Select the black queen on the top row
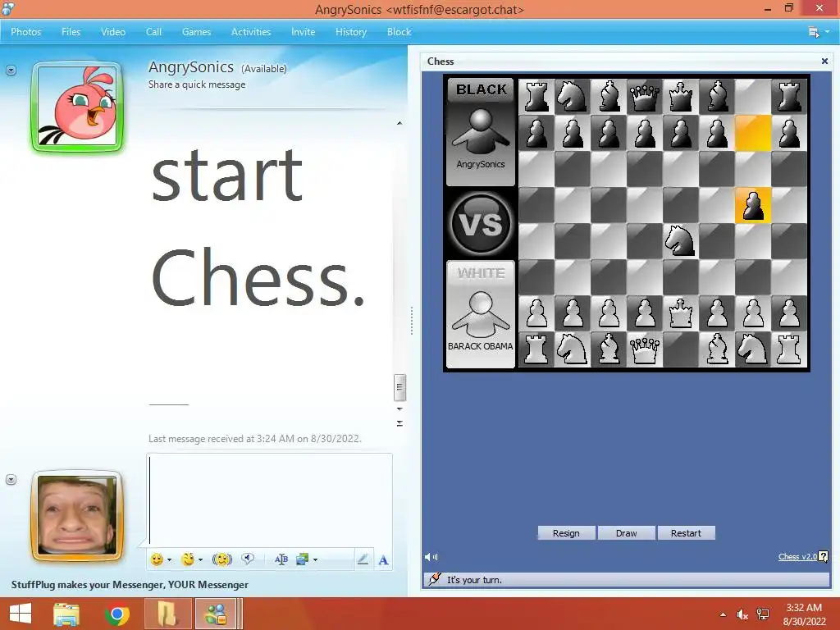This screenshot has width=840, height=630. [645, 97]
